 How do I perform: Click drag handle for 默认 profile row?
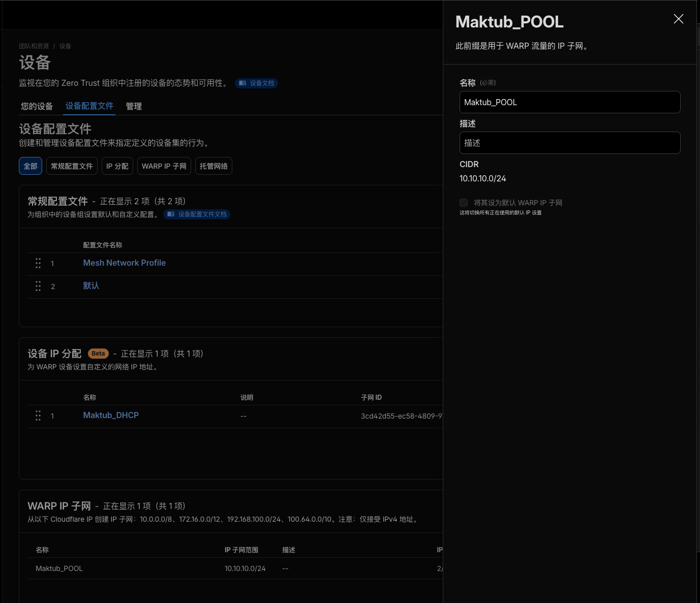click(38, 286)
